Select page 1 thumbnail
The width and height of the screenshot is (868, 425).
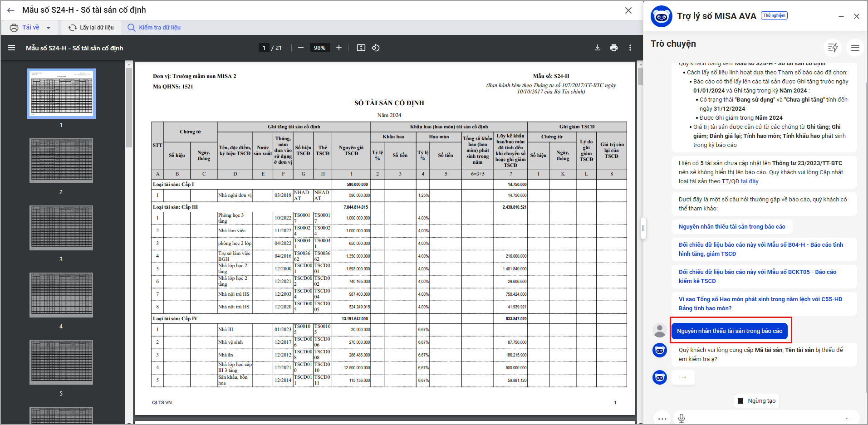click(61, 93)
